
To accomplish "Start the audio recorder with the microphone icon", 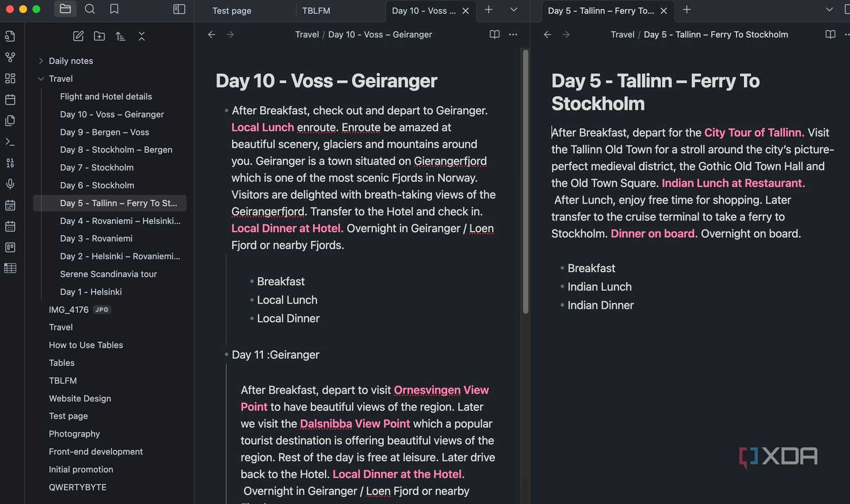I will tap(10, 184).
